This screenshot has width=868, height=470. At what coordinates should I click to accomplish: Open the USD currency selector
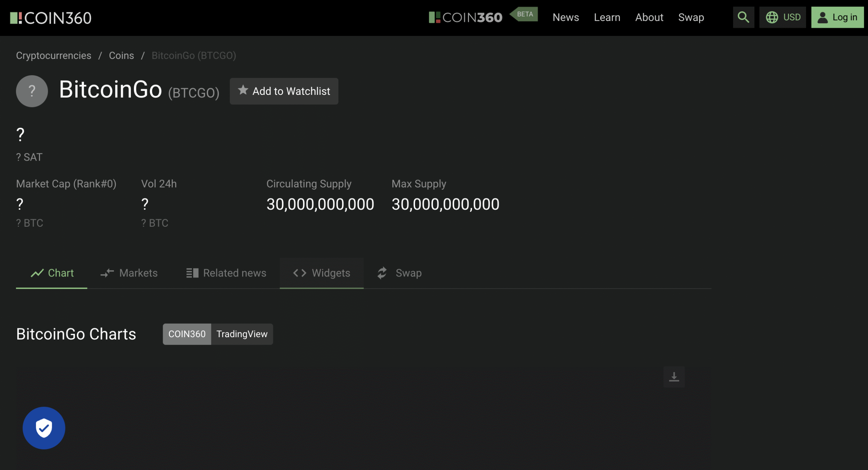pyautogui.click(x=783, y=17)
